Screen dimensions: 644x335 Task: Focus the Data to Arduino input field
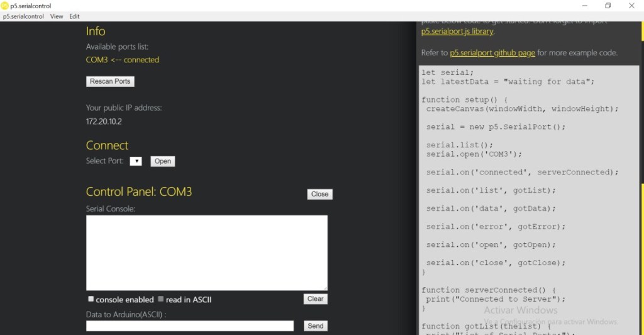pos(189,326)
